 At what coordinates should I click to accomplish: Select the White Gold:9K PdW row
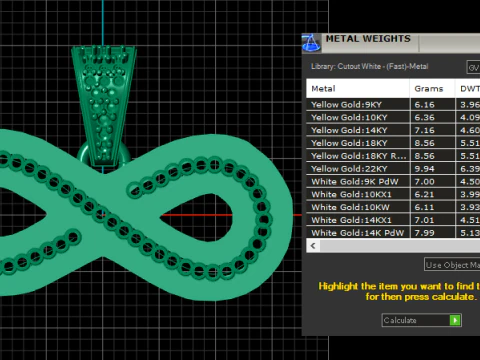click(x=393, y=181)
